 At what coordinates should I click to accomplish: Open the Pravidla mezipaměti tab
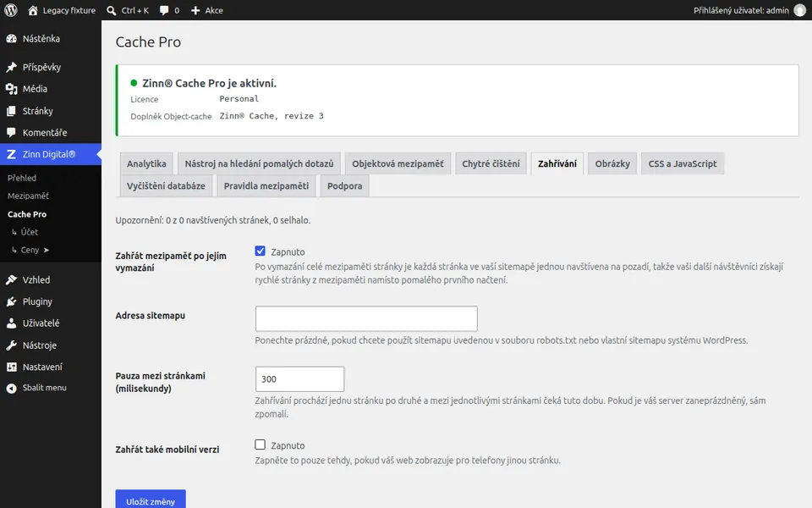pyautogui.click(x=266, y=186)
